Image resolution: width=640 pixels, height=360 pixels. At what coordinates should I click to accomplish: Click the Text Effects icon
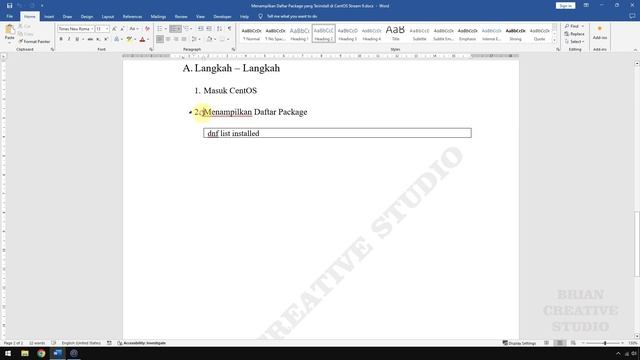tap(117, 39)
